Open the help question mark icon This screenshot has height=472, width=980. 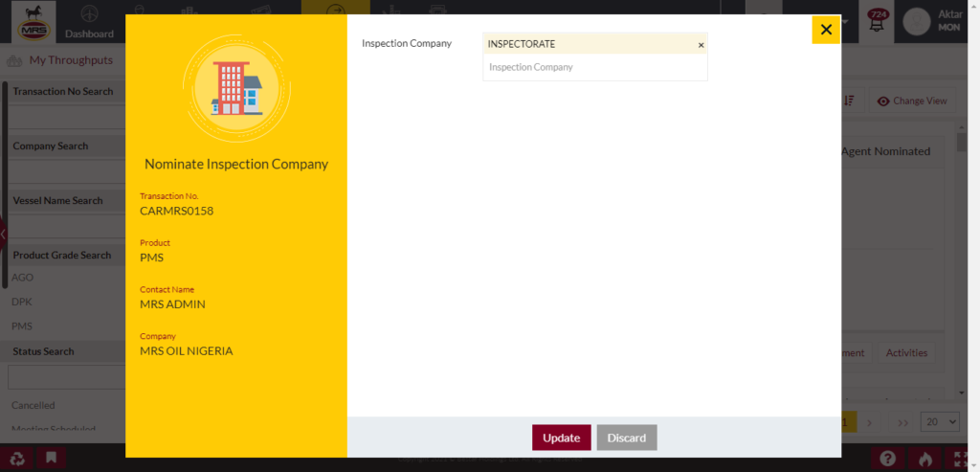click(887, 459)
